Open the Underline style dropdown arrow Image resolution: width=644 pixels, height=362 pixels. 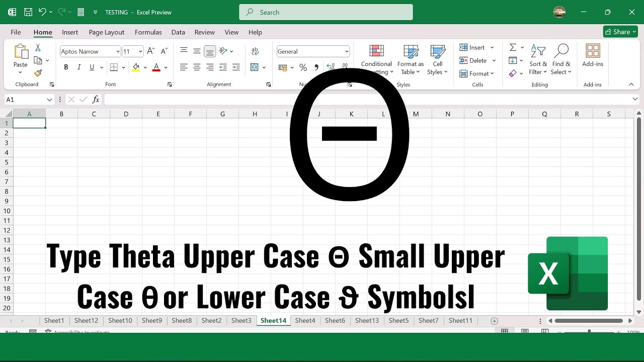(102, 67)
